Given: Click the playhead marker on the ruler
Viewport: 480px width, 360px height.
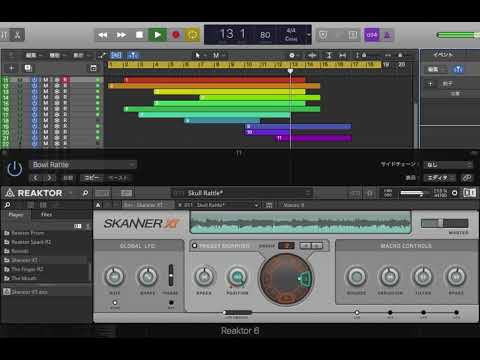Looking at the screenshot, I should point(290,71).
